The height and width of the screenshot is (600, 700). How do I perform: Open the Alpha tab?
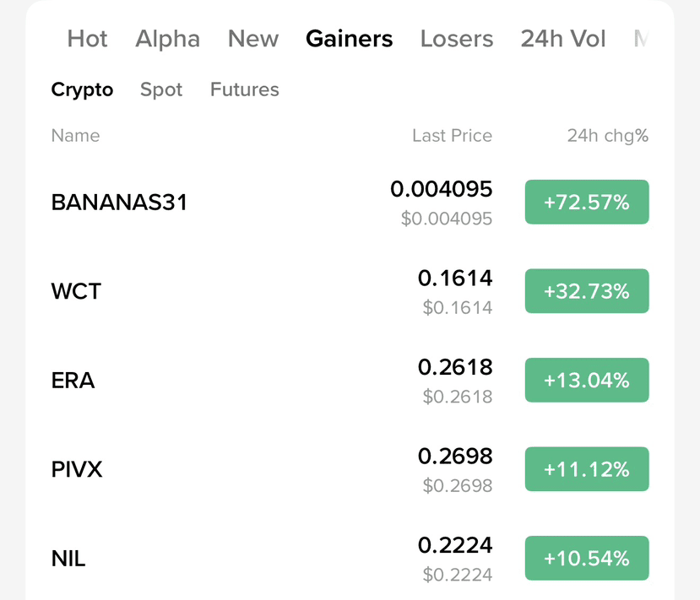point(167,39)
